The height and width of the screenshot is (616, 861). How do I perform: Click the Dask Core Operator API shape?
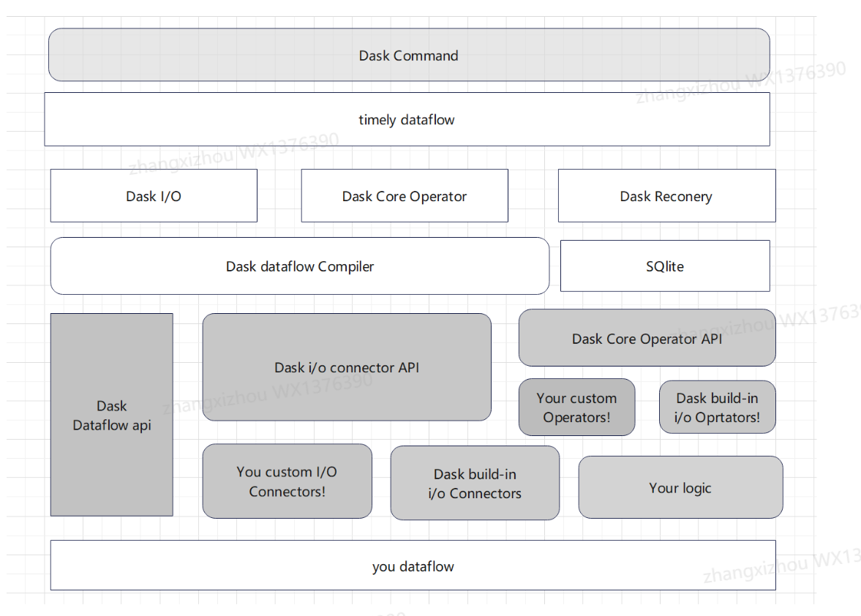(647, 338)
